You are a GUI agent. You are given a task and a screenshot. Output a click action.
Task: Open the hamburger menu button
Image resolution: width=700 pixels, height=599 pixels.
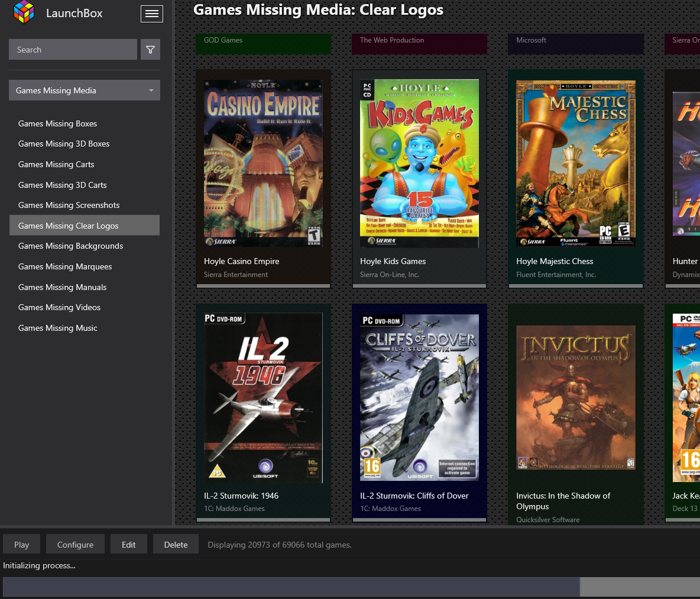coord(152,14)
